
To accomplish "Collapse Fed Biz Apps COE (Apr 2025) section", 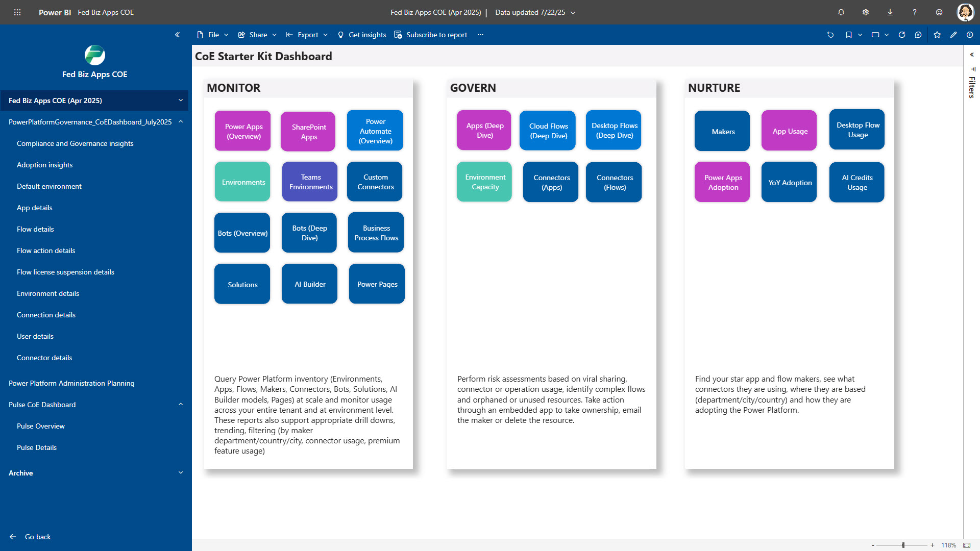I will point(181,101).
